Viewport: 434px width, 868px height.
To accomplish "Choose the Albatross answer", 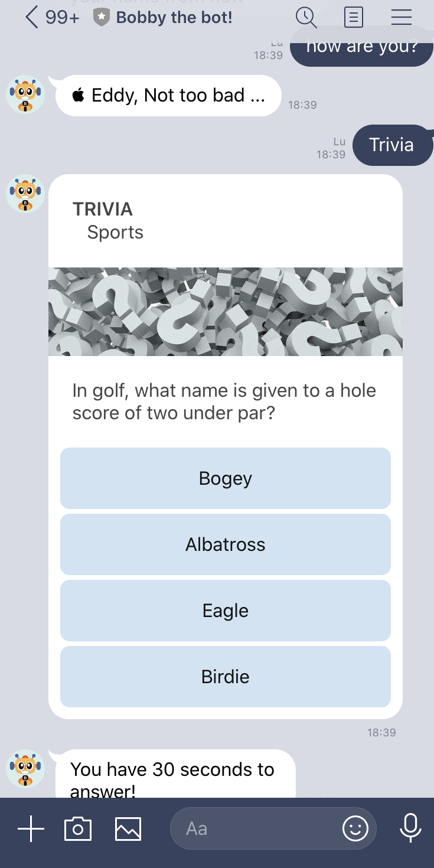I will [226, 544].
